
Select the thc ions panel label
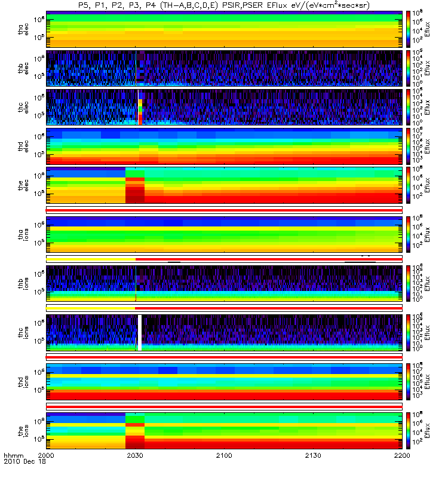coord(23,333)
